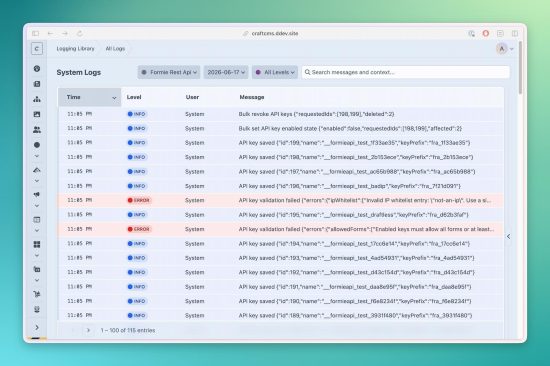Screen dimensions: 550x366
Task: Go to the next page of log entries
Action: (x=88, y=330)
